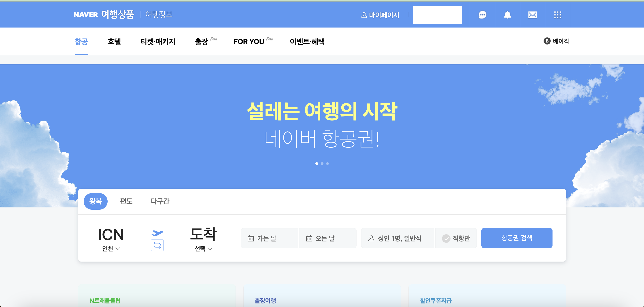The image size is (644, 307).
Task: Click the airplane icon between airports
Action: (x=157, y=233)
